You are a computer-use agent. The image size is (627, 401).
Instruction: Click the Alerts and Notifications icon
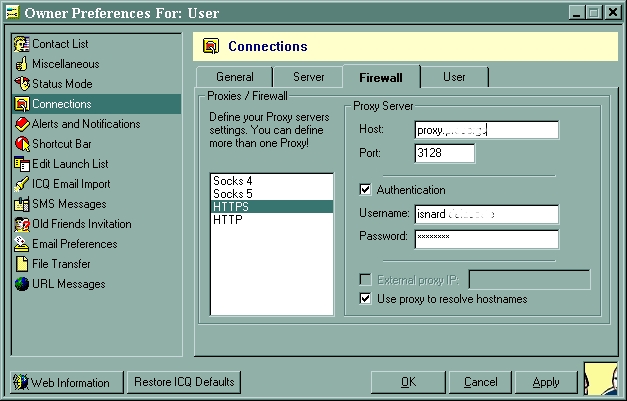pos(22,124)
